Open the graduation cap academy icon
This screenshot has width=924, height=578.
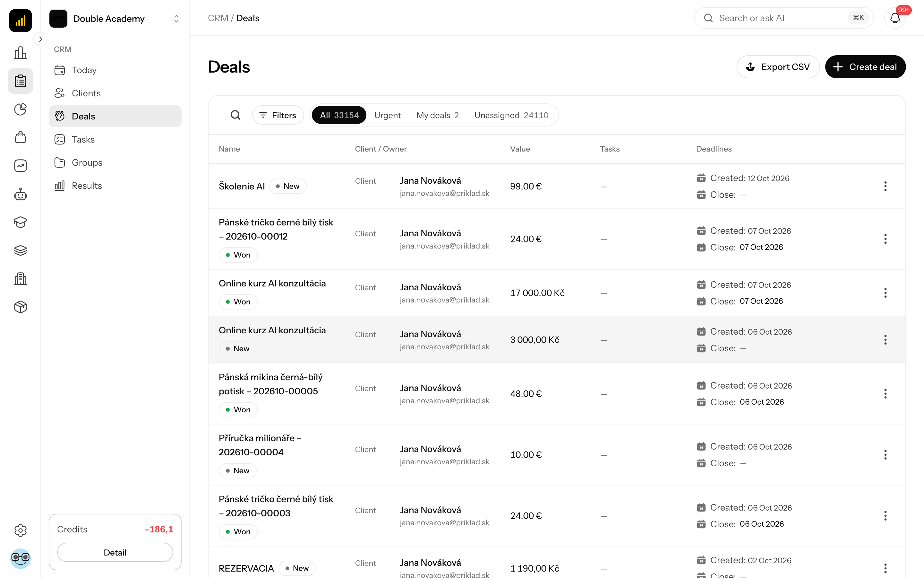click(20, 222)
